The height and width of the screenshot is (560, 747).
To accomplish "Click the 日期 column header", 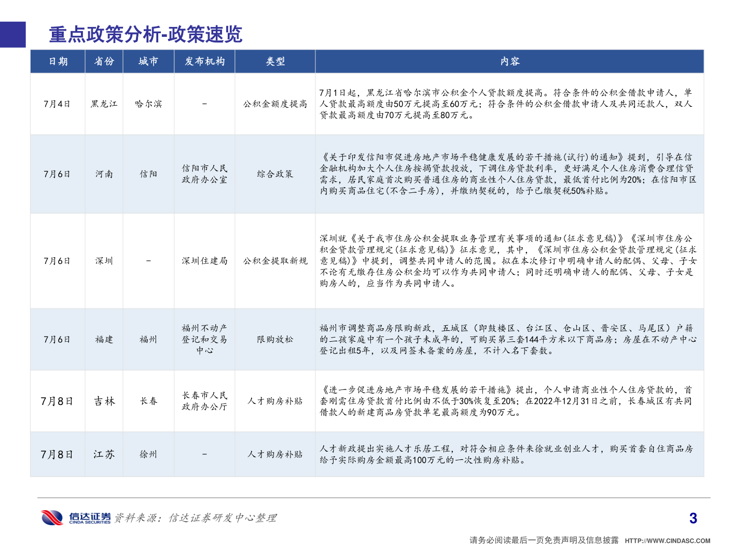I will (58, 61).
